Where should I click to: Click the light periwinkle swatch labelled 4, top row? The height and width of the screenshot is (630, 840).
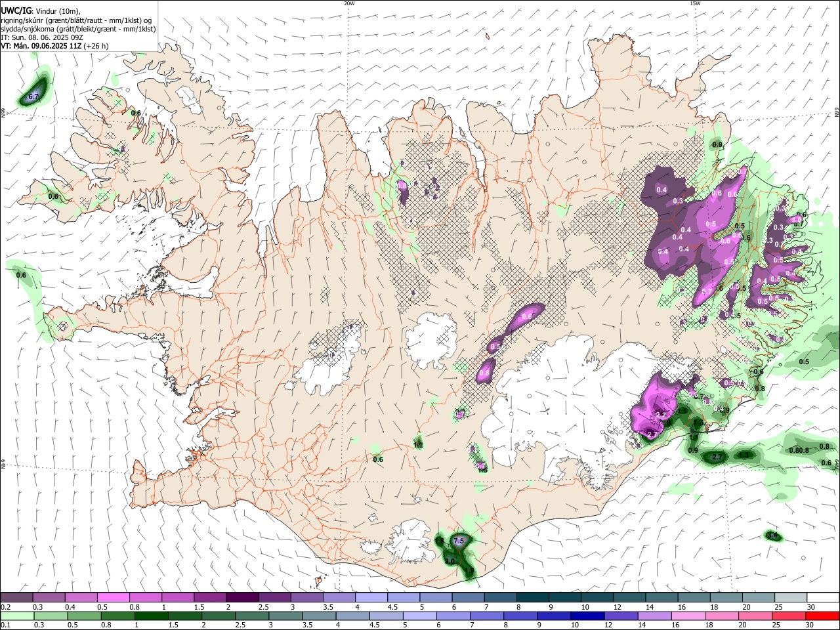371,598
